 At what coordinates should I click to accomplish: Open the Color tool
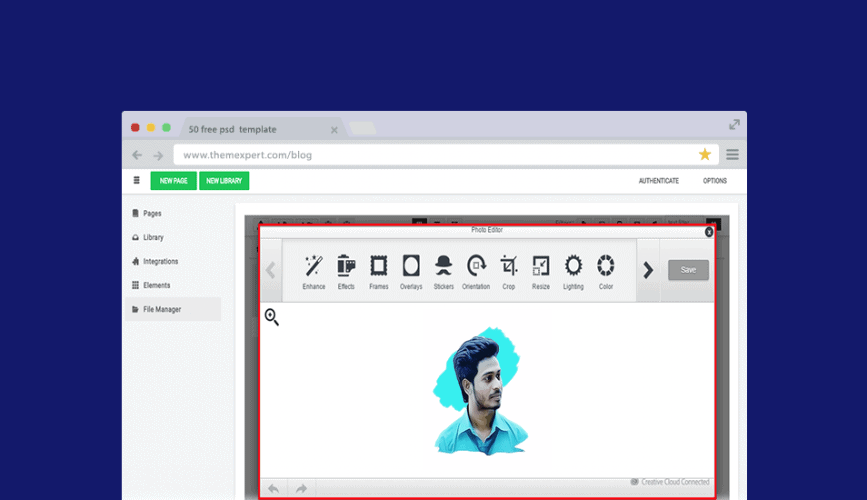(606, 272)
